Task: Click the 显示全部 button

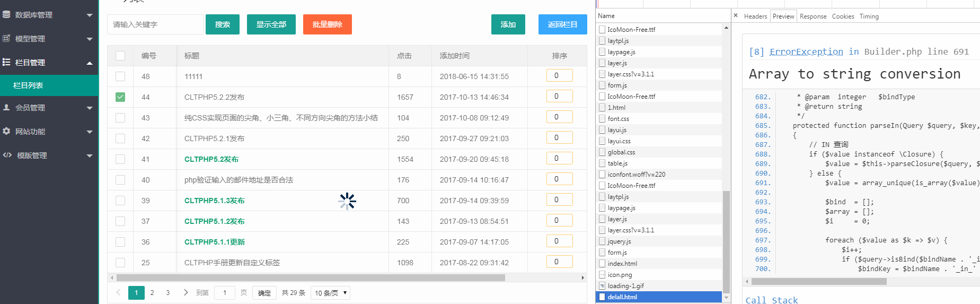Action: point(271,24)
